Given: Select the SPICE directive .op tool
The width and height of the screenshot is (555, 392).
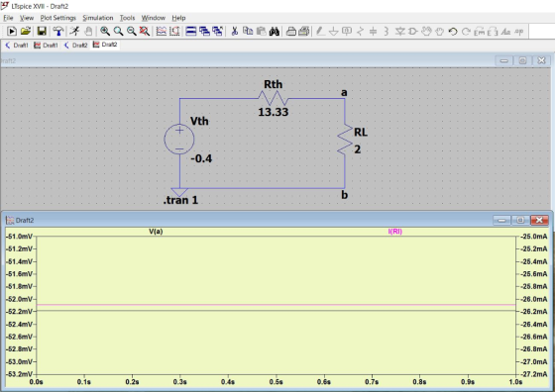Looking at the screenshot, I should coord(519,32).
